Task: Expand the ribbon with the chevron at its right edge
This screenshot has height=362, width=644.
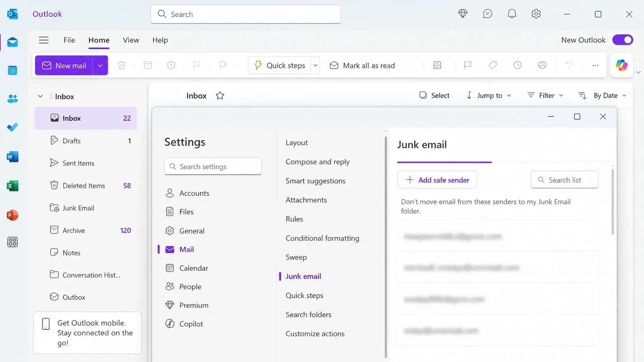Action: click(638, 72)
